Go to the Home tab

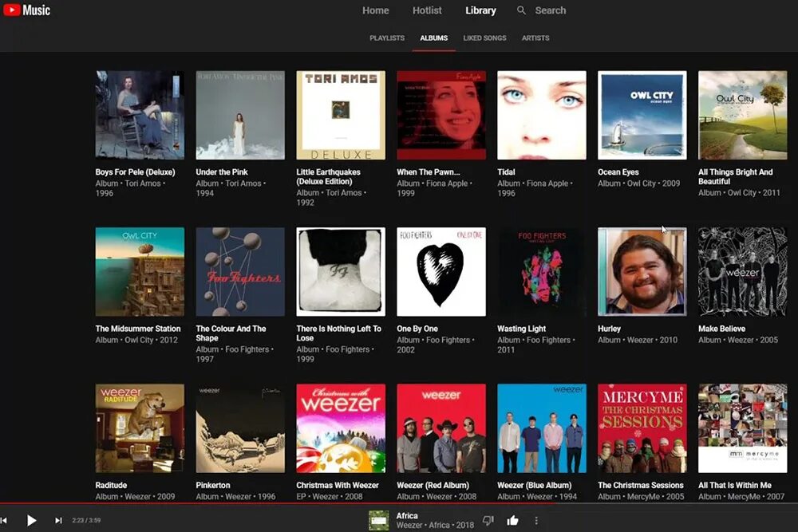pos(376,10)
